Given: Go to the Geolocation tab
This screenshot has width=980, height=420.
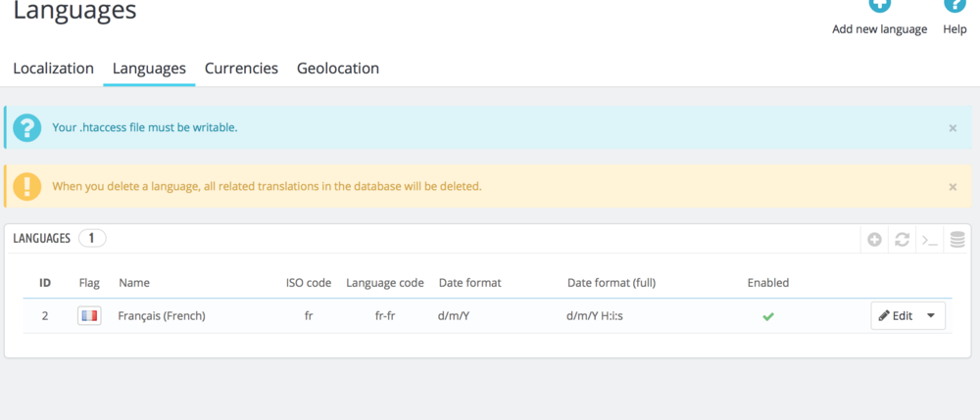Looking at the screenshot, I should pyautogui.click(x=338, y=69).
